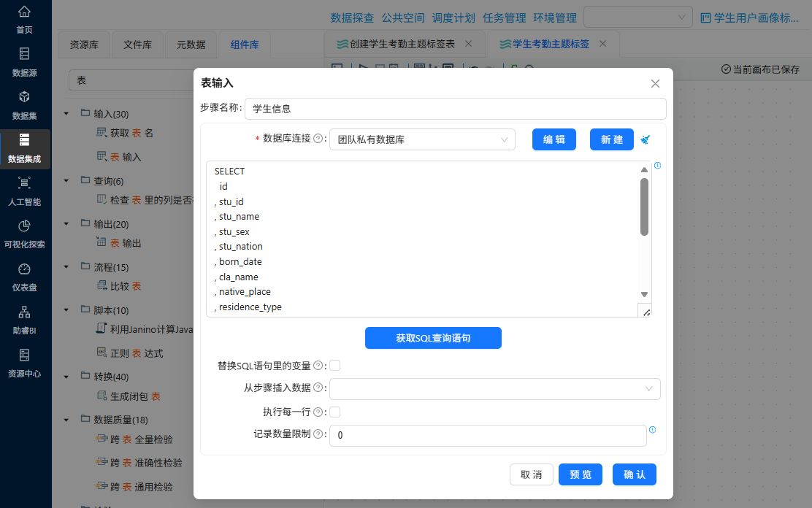The height and width of the screenshot is (508, 812).
Task: Click help icon next to 数据库连接
Action: pos(318,138)
